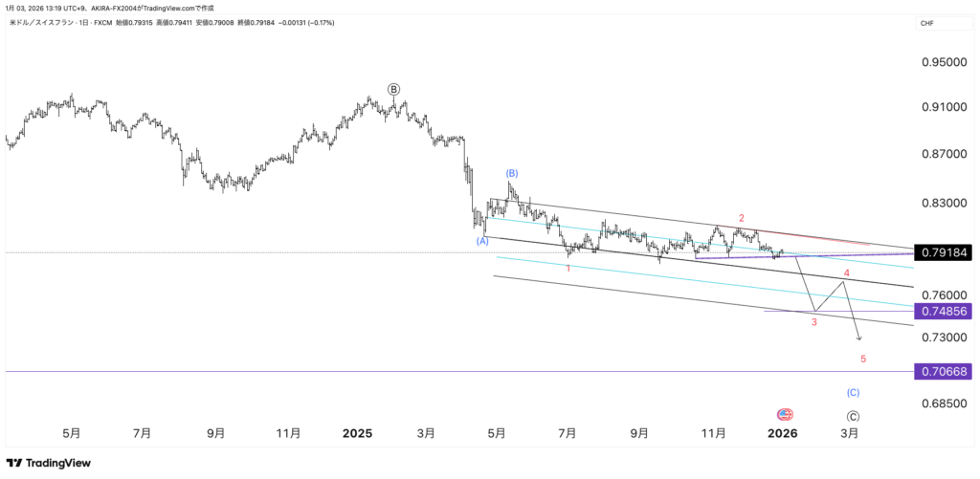Select the circled B wave label

(x=393, y=89)
